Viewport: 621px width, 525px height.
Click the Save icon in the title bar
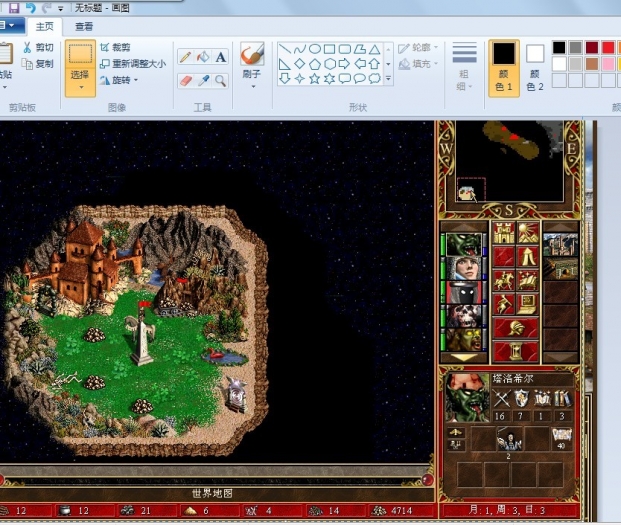click(x=14, y=8)
